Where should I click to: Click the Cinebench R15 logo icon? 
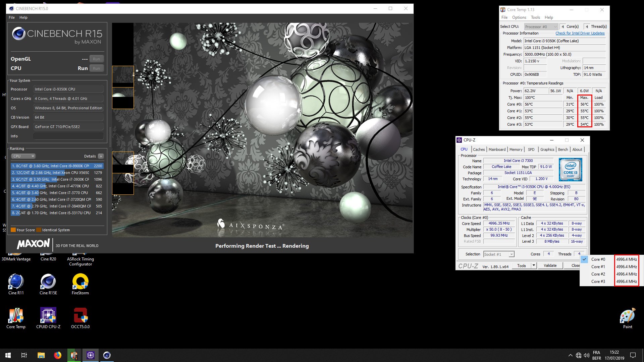pos(18,34)
